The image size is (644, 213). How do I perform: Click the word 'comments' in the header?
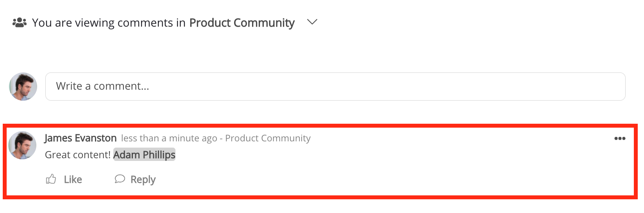tap(145, 23)
